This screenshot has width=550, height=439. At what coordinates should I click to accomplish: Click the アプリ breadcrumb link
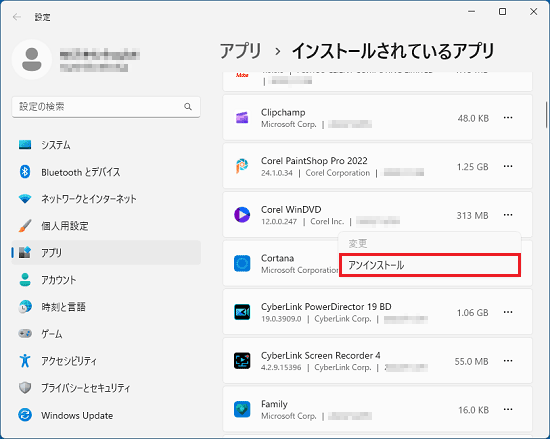[x=241, y=51]
